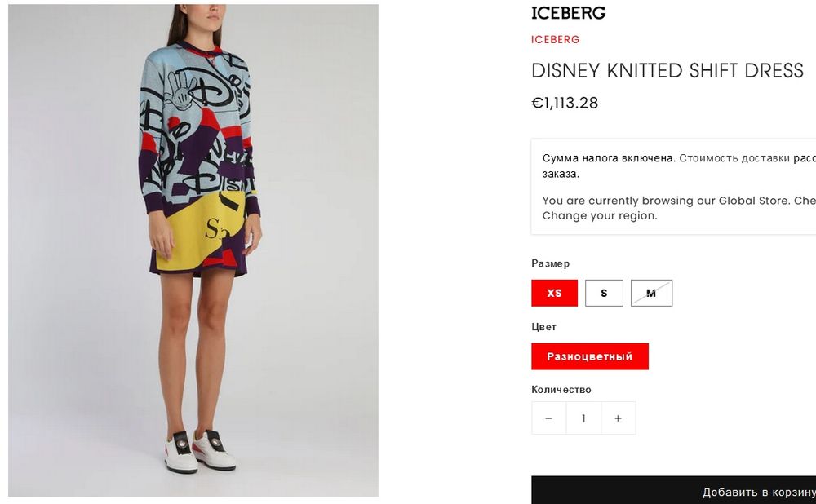Click the Сумма налога включена notice
This screenshot has width=816, height=504.
point(609,158)
